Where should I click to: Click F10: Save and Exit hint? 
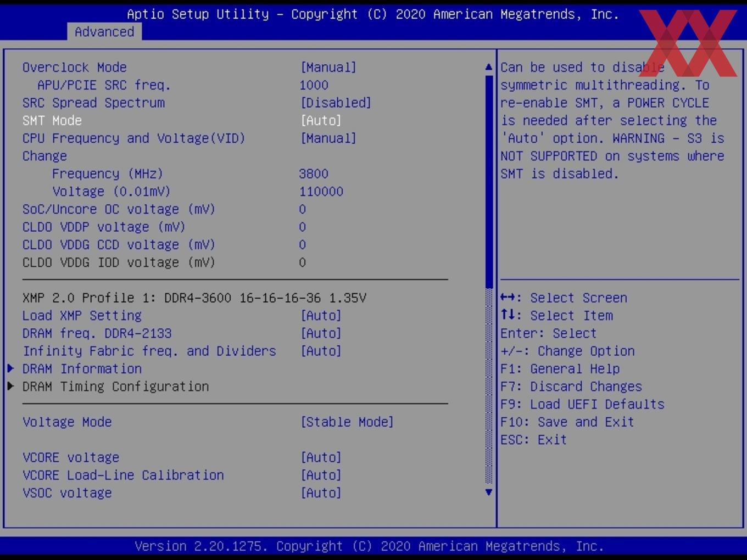(567, 422)
